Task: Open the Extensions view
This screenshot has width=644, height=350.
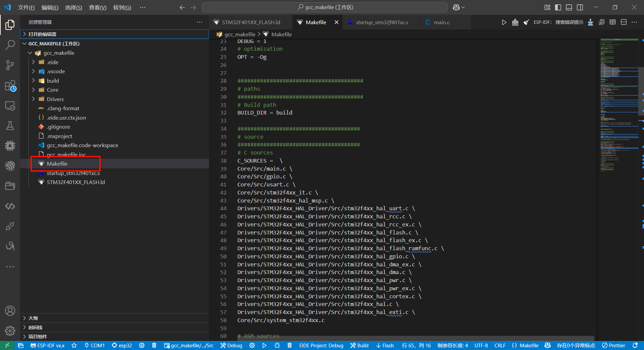Action: pos(10,86)
